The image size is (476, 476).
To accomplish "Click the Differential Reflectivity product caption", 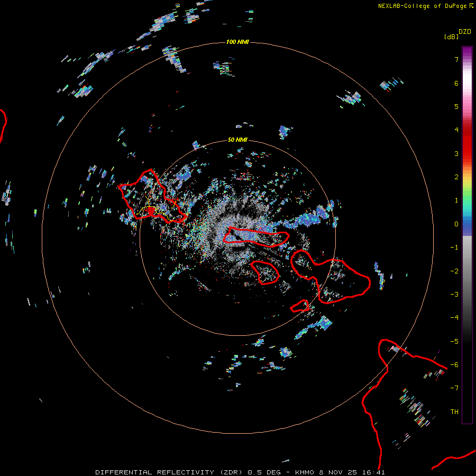I will pyautogui.click(x=240, y=472).
